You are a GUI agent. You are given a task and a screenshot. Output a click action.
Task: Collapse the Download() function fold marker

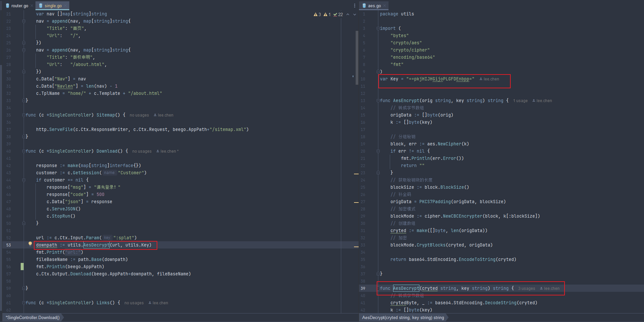tap(24, 151)
